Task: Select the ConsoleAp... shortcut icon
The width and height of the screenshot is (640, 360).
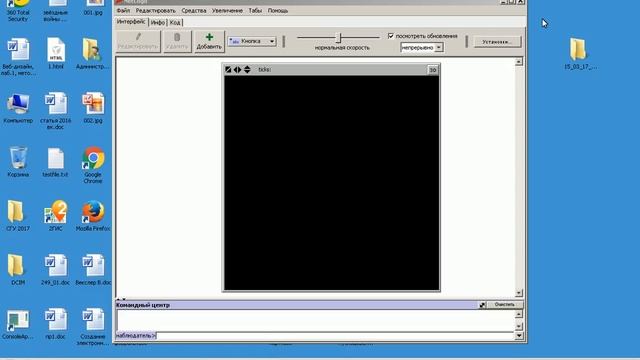Action: coord(18,324)
